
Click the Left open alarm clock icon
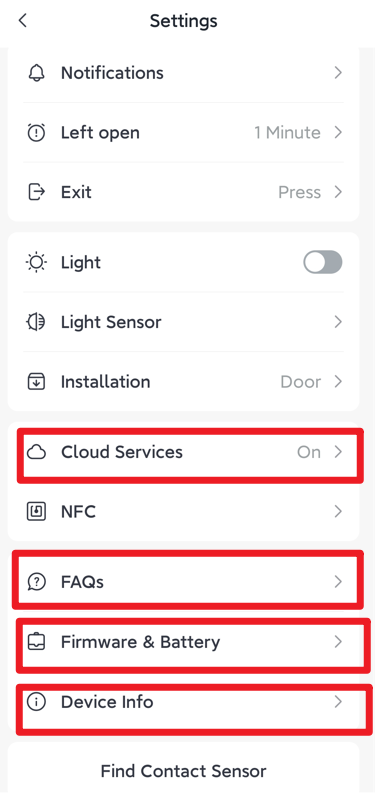tap(36, 133)
